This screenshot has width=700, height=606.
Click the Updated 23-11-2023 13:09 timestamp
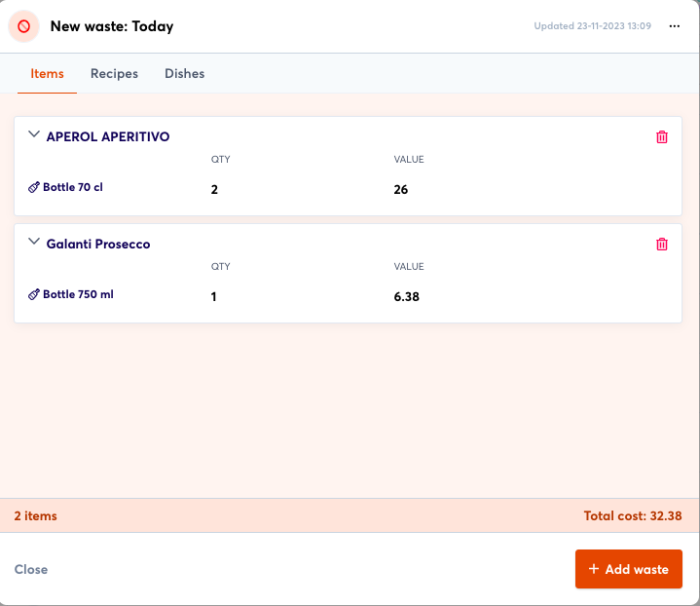(x=592, y=26)
